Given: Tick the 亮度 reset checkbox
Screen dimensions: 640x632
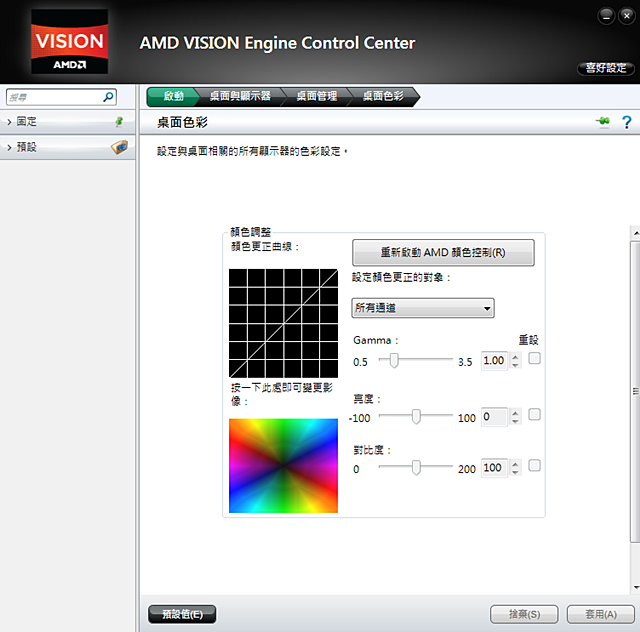Looking at the screenshot, I should [534, 415].
